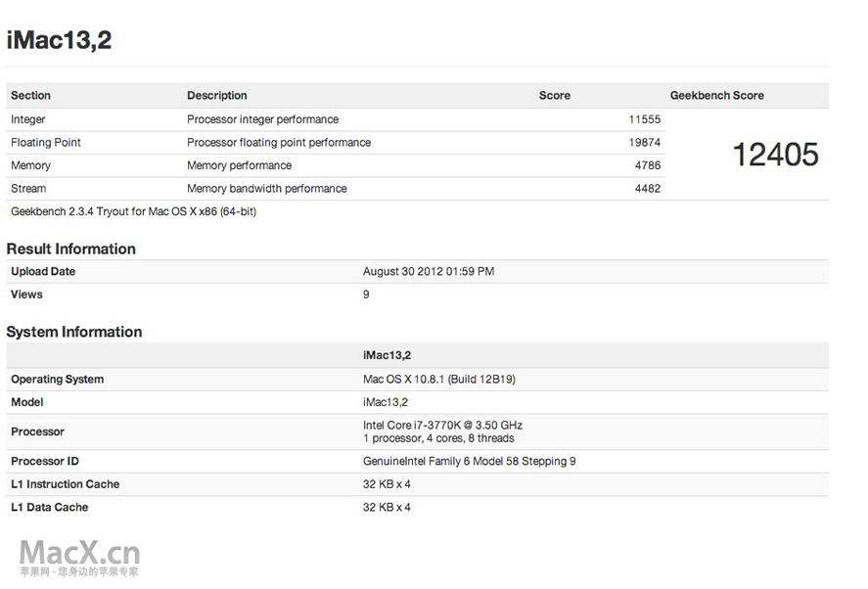Select the date August 30 2012 01:59 PM
868x589 pixels.
point(429,272)
